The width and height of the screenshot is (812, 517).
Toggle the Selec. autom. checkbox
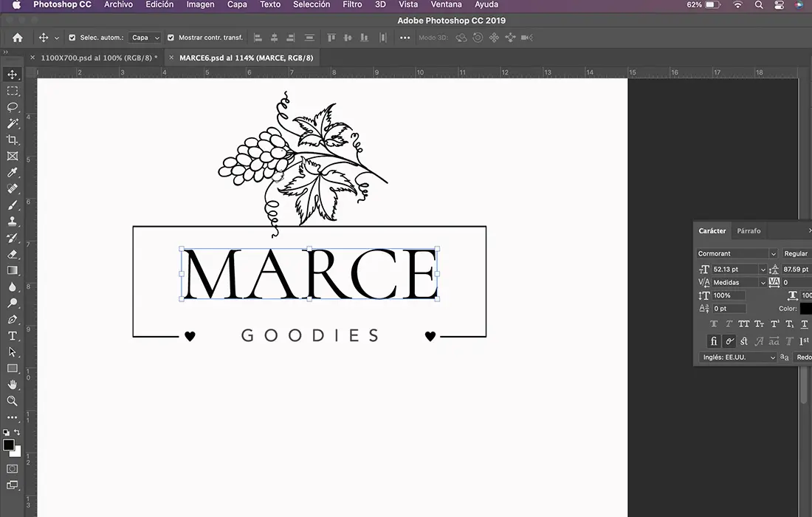(72, 38)
